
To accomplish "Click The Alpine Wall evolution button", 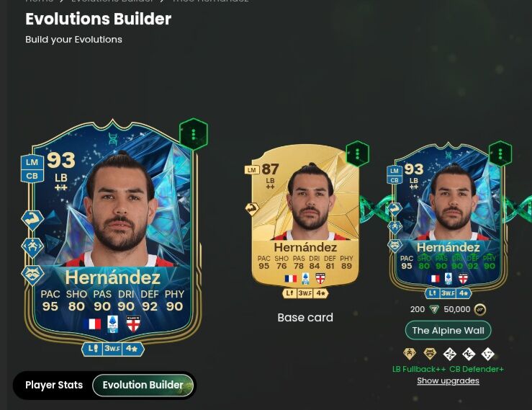I will [448, 330].
